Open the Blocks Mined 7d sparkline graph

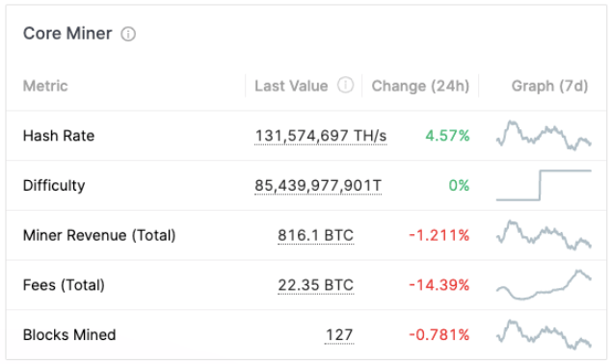[x=544, y=334]
